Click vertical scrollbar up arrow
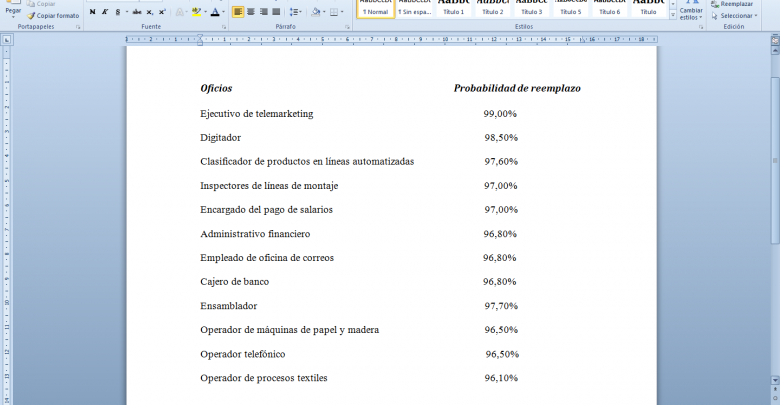The height and width of the screenshot is (405, 780). point(775,51)
